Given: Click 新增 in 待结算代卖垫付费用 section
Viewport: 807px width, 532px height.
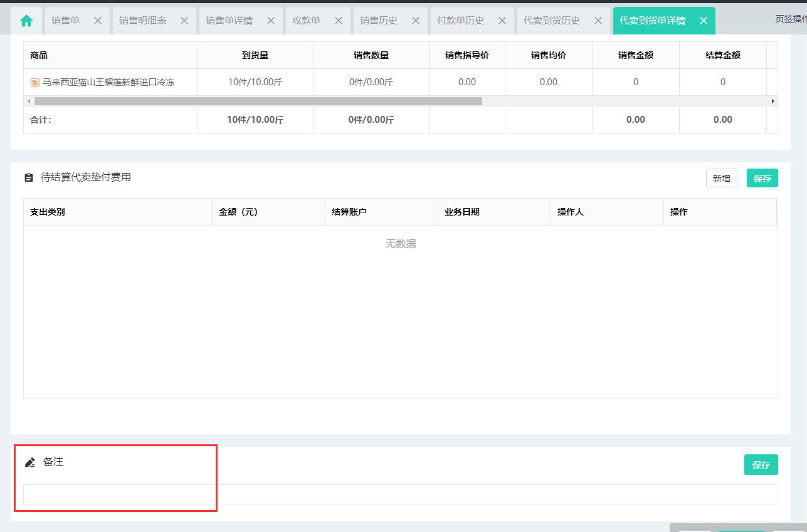Looking at the screenshot, I should 722,178.
